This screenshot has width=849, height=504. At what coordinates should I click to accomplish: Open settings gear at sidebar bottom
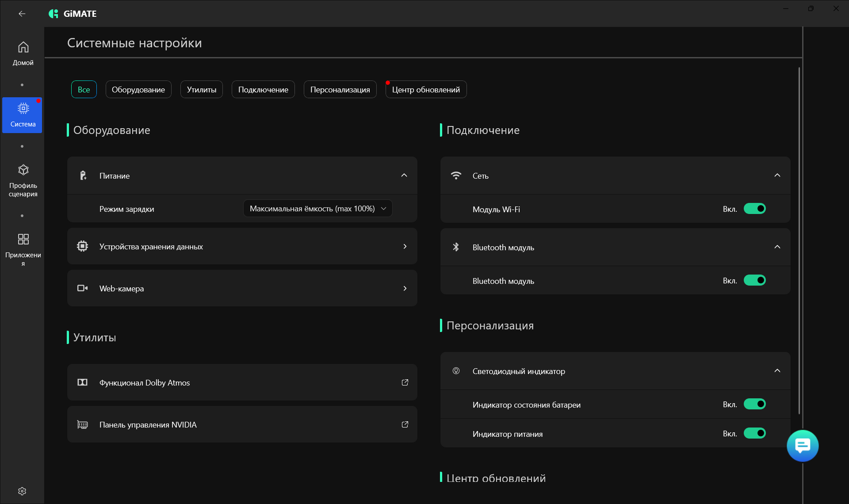[x=22, y=491]
